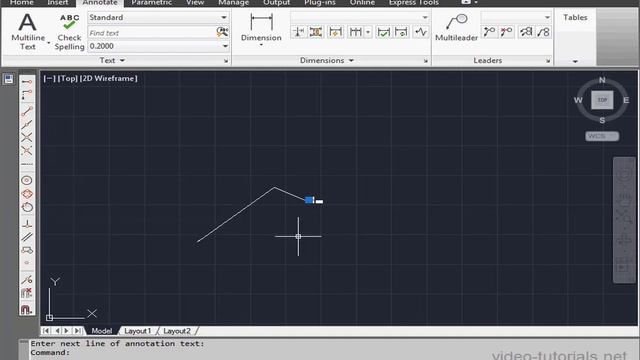Select the Adjust Space dimension tool
Viewport: 640px width, 360px height.
tap(316, 32)
